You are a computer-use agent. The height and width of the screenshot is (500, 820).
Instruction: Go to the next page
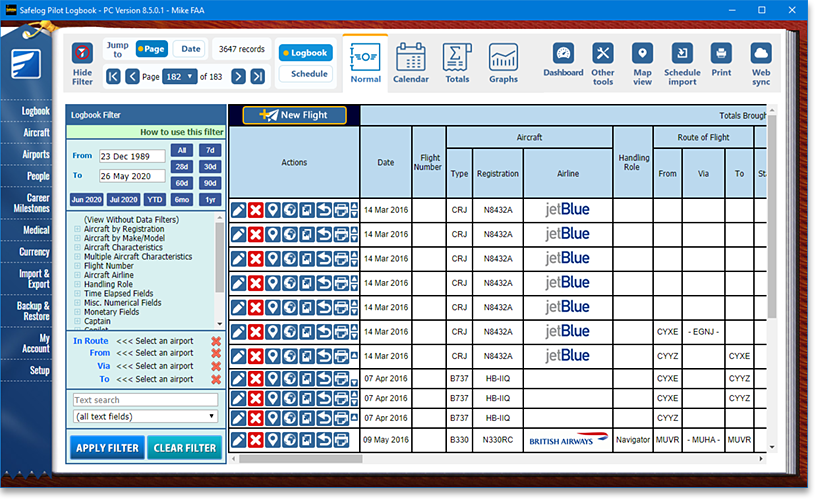(x=238, y=76)
